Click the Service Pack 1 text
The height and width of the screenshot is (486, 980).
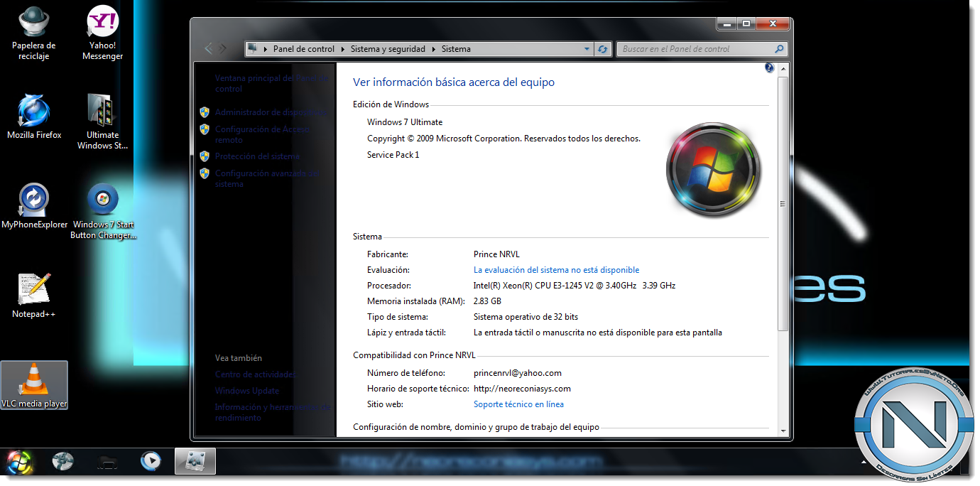click(393, 154)
